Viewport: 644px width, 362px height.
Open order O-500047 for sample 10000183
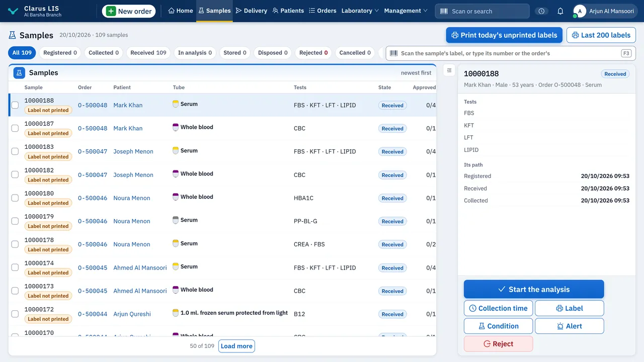click(x=93, y=151)
